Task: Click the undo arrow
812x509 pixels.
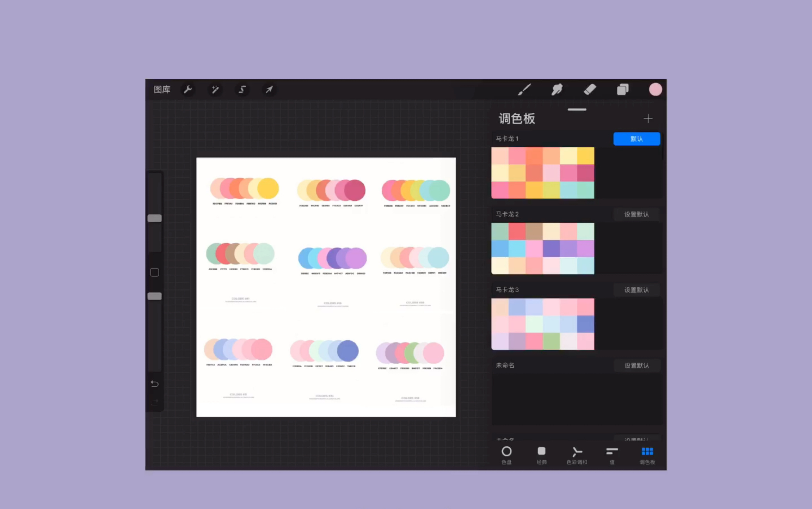Action: pos(154,384)
